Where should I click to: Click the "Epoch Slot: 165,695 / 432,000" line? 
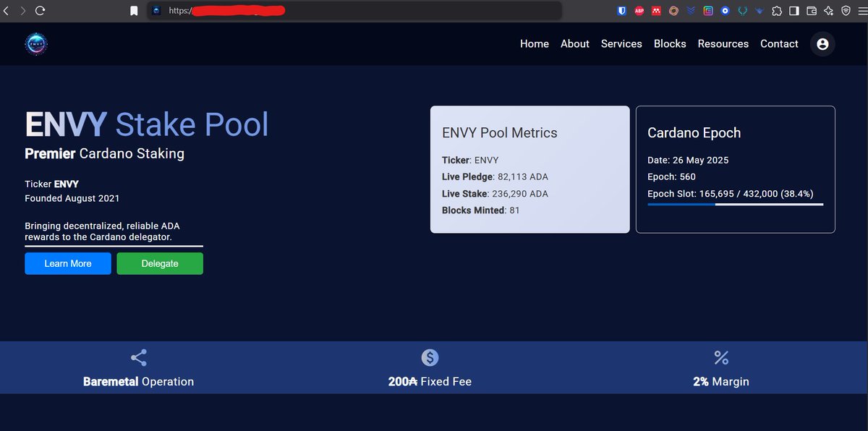point(731,194)
